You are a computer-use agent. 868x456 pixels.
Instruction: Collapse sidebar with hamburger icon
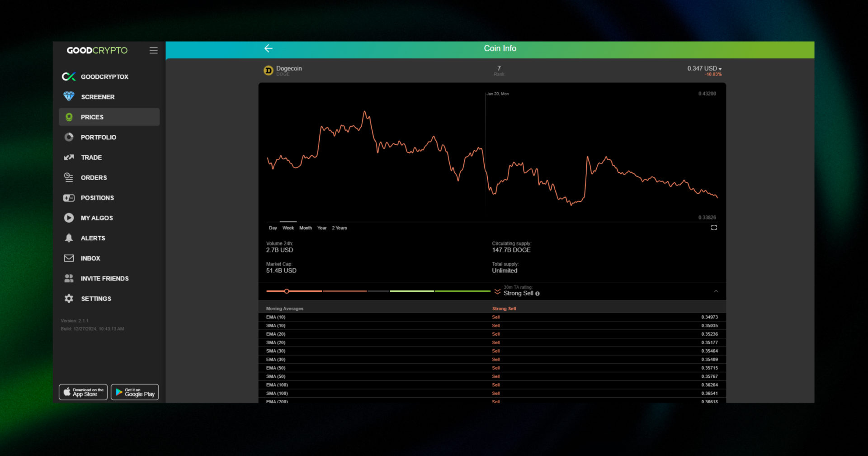pyautogui.click(x=154, y=51)
